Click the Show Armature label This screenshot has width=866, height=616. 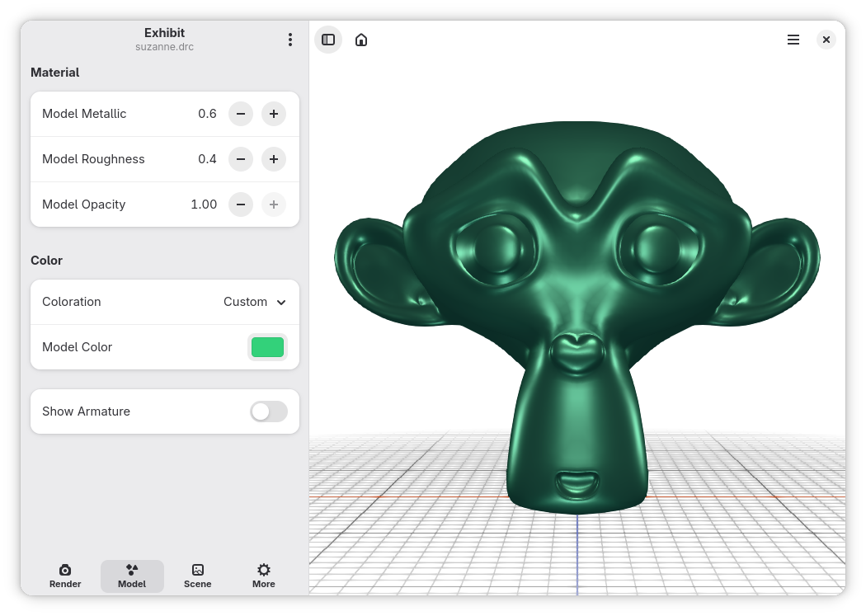pos(86,411)
